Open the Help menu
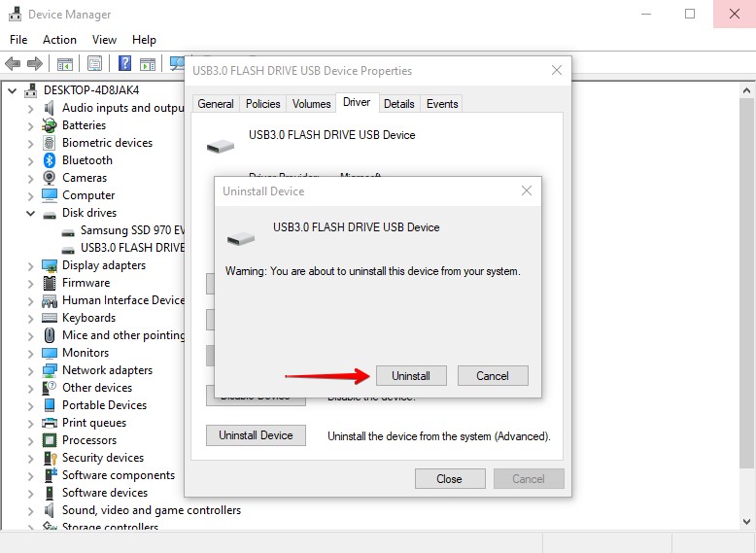 tap(144, 40)
